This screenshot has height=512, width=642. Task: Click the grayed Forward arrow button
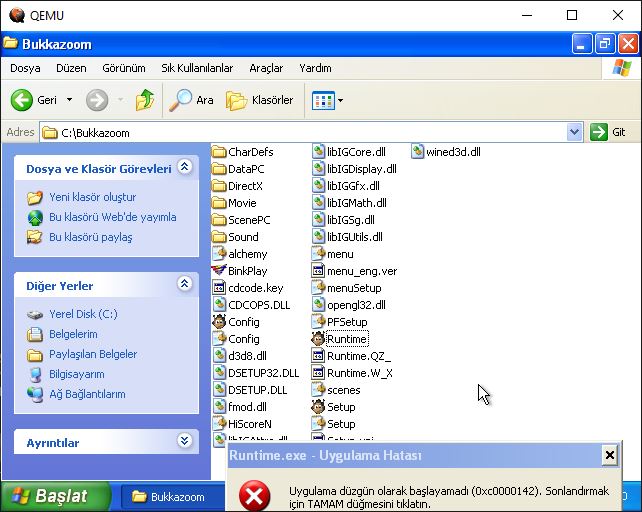[97, 100]
